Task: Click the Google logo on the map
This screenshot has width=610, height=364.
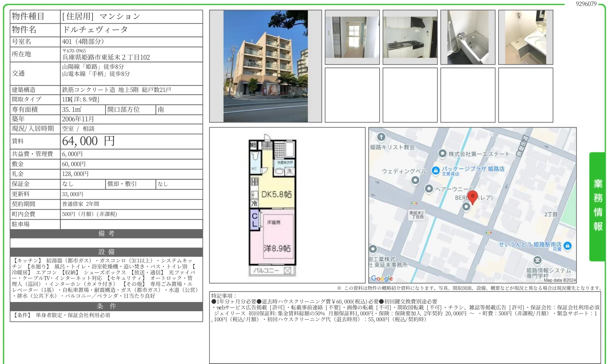Action: pyautogui.click(x=382, y=278)
